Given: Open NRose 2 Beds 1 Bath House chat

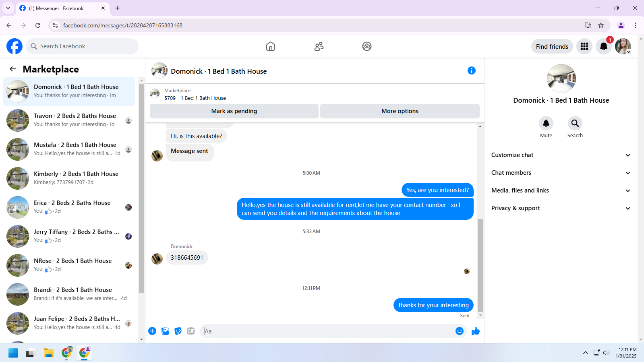Looking at the screenshot, I should coord(69,265).
